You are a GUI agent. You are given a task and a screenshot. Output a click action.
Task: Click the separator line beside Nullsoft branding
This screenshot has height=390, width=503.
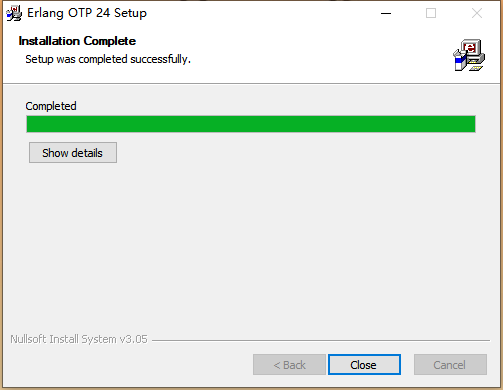[321, 340]
